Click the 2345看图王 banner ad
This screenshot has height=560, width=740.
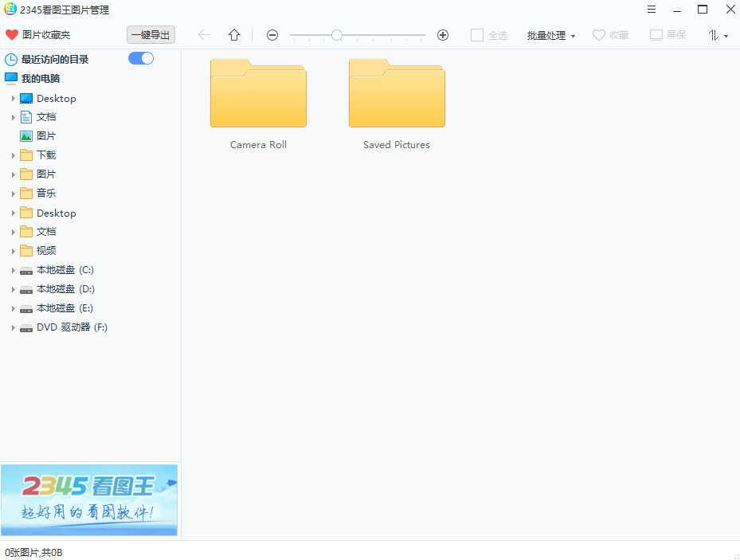click(x=89, y=500)
